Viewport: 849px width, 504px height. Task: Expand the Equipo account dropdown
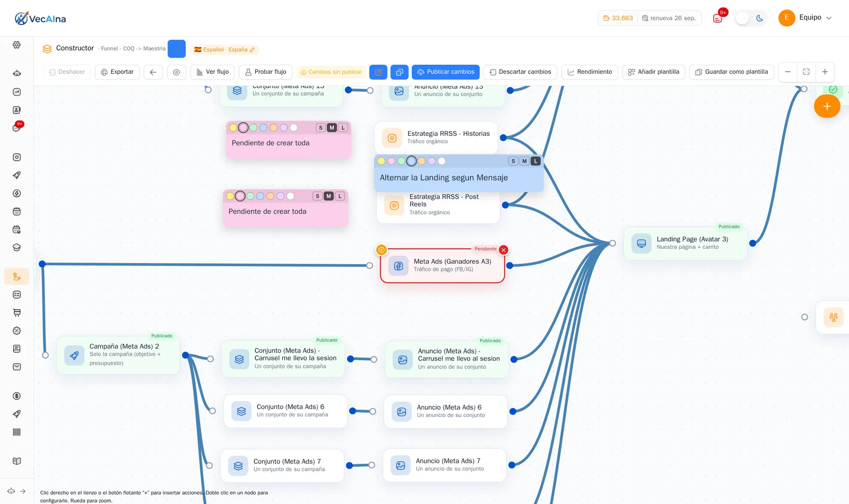[x=805, y=18]
